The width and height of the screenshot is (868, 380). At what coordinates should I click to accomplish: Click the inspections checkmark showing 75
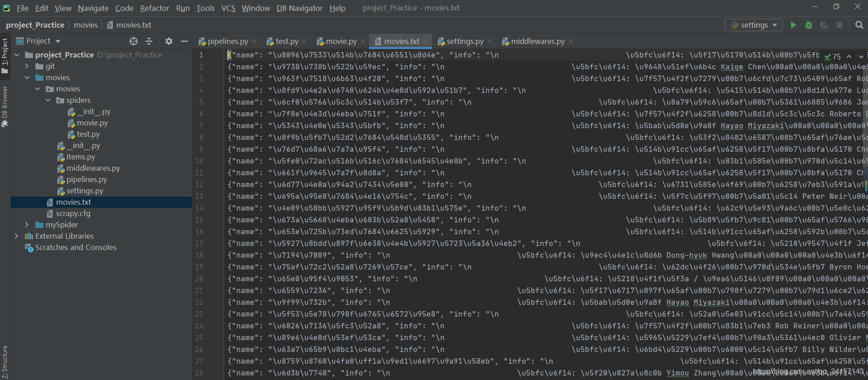click(832, 57)
